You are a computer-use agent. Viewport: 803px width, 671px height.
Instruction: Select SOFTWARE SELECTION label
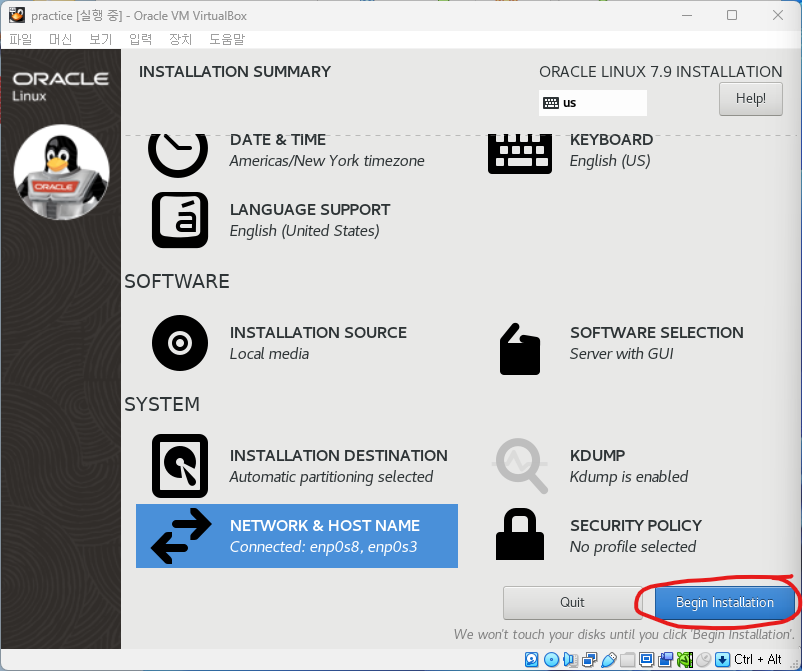(657, 332)
